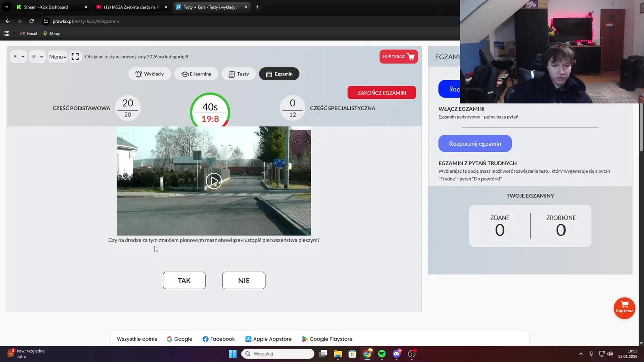This screenshot has width=644, height=362.
Task: Answer NIE to the question
Action: click(244, 280)
